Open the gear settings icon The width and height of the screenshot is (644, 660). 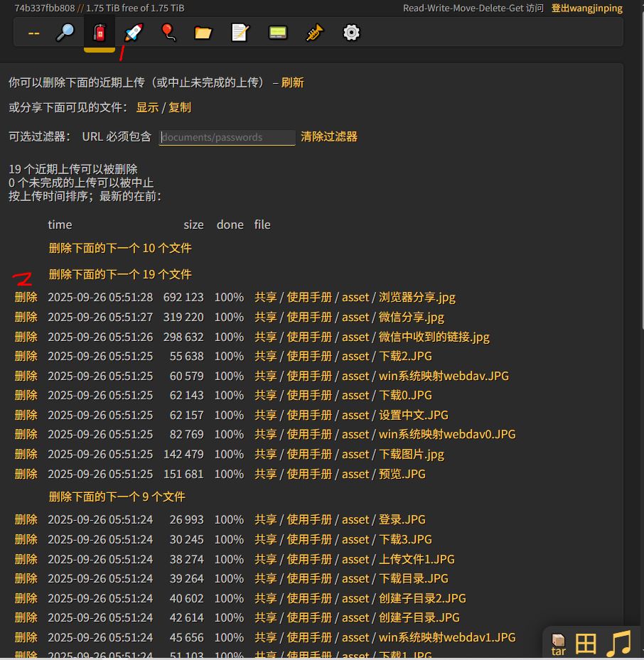point(351,33)
